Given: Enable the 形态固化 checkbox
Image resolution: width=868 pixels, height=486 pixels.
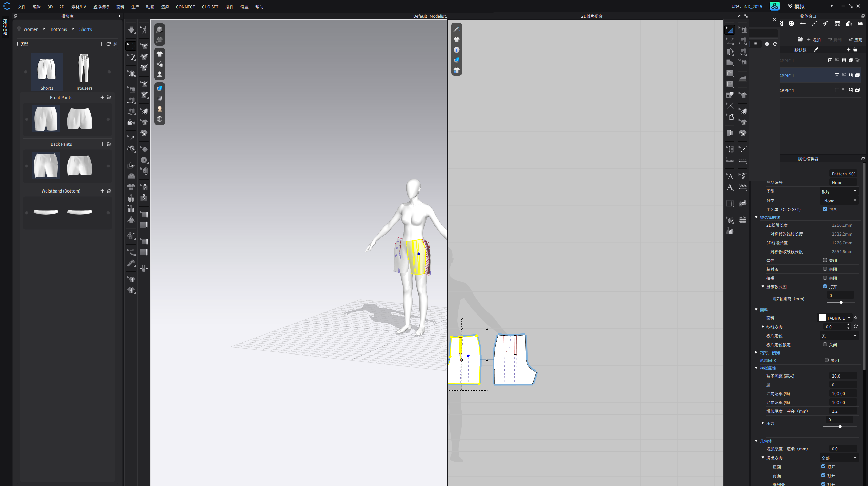Looking at the screenshot, I should (827, 360).
